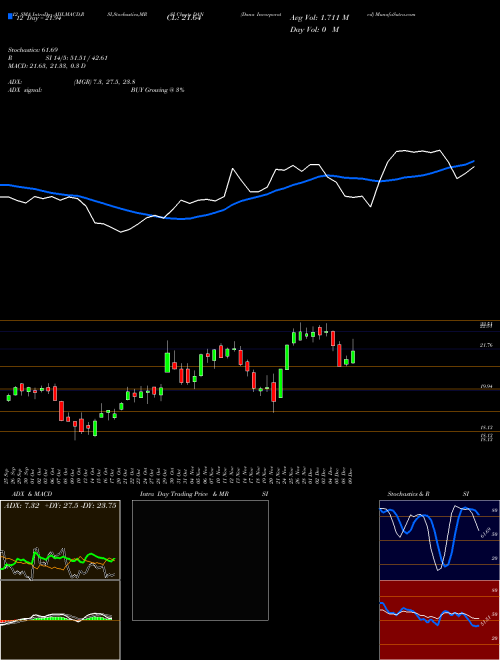Click the last green candlestick on the chart

pos(353,357)
